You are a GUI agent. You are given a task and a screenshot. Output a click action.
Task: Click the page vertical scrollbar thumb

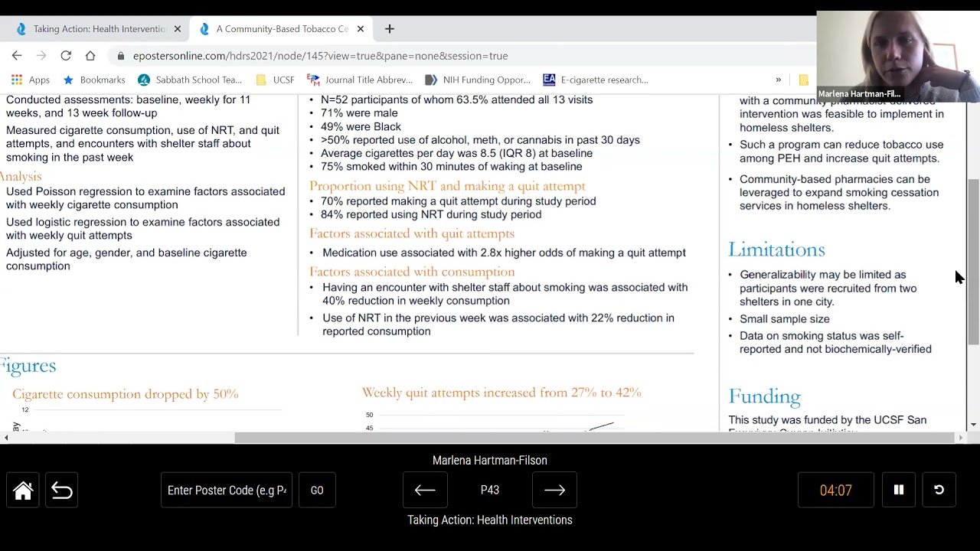pyautogui.click(x=973, y=261)
